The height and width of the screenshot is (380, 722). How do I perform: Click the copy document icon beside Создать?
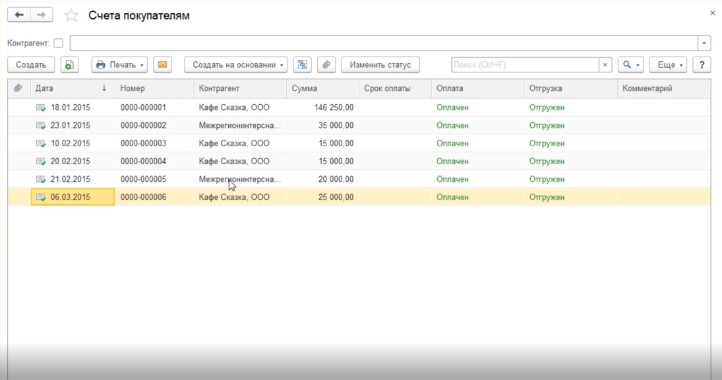[70, 65]
